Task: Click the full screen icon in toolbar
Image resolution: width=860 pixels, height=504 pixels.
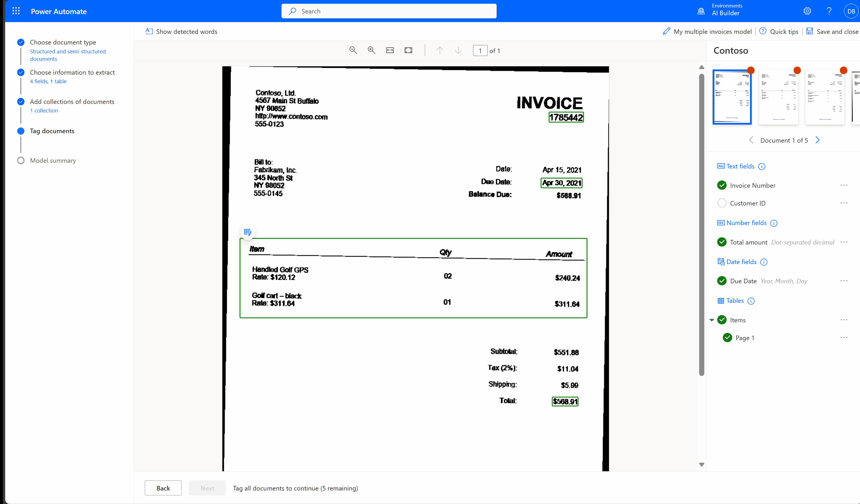Action: coord(408,51)
